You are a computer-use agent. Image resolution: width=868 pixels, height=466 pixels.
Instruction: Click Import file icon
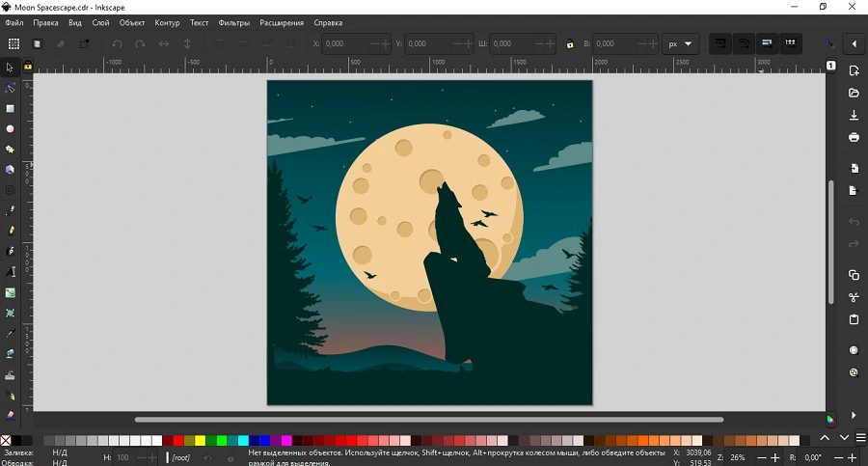point(854,169)
